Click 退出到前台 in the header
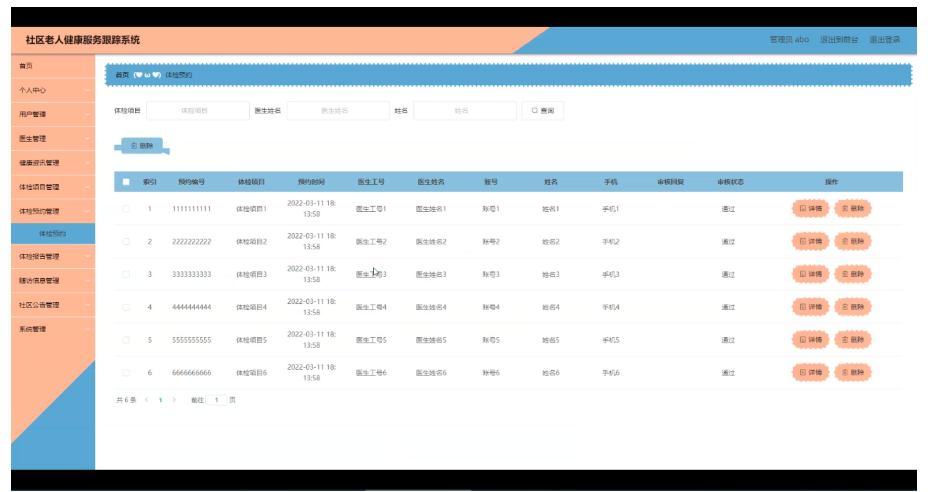The width and height of the screenshot is (945, 492). point(839,40)
